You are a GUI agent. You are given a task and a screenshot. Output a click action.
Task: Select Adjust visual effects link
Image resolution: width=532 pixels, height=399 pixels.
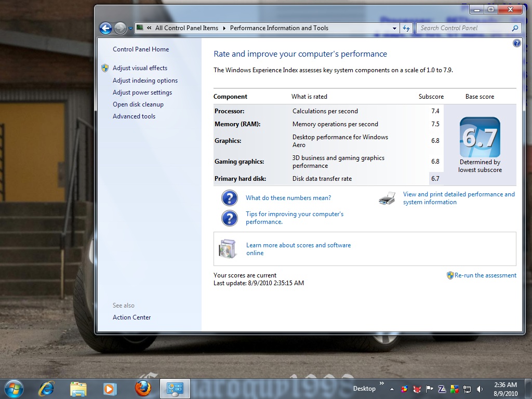pos(140,68)
